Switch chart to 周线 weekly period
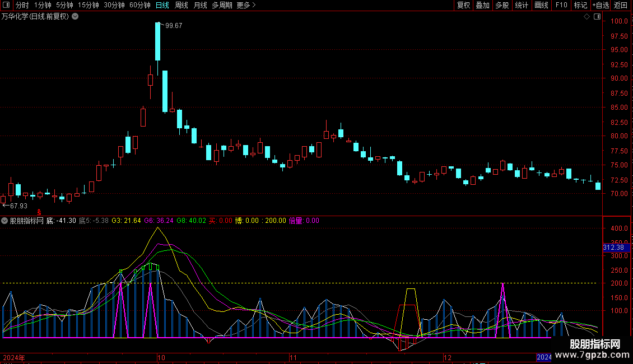633x364 pixels. [181, 6]
